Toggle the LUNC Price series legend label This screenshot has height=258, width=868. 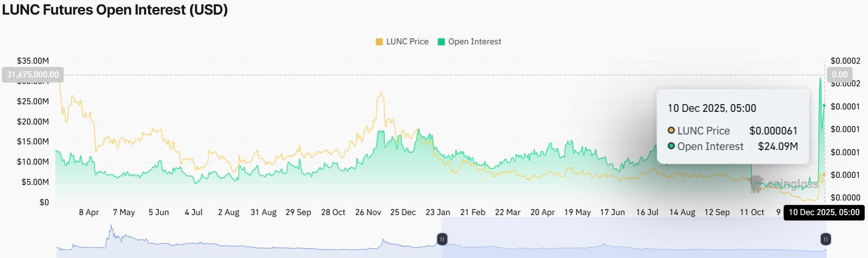(407, 42)
